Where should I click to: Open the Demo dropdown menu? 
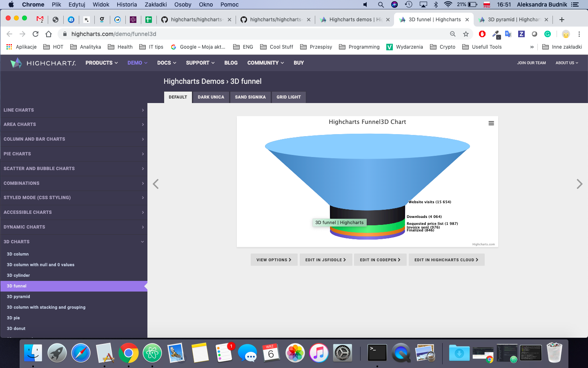tap(138, 63)
